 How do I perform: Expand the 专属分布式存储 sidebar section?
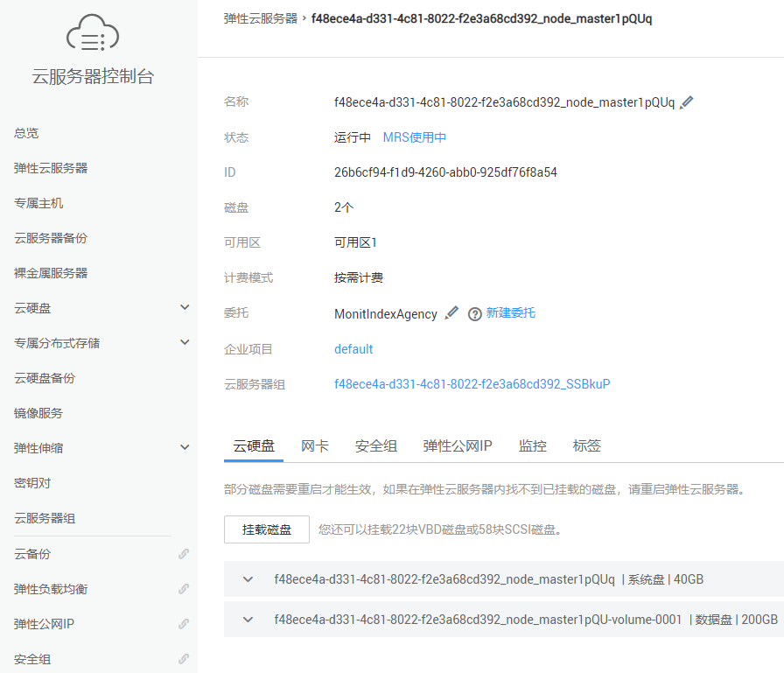[x=185, y=342]
